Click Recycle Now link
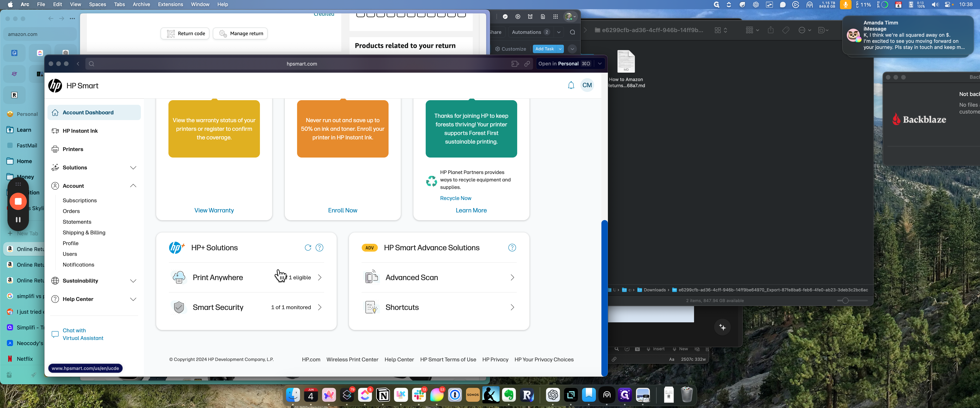The height and width of the screenshot is (408, 980). pos(455,198)
